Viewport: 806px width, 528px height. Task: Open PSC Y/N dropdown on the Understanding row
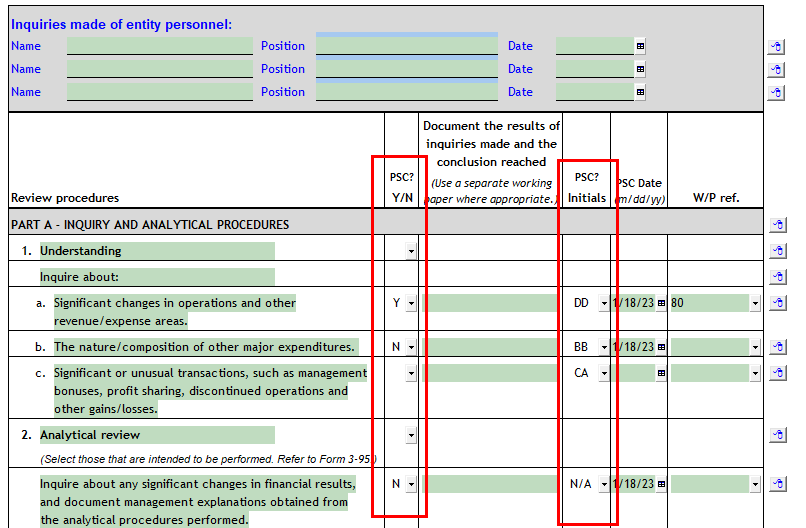pyautogui.click(x=411, y=251)
